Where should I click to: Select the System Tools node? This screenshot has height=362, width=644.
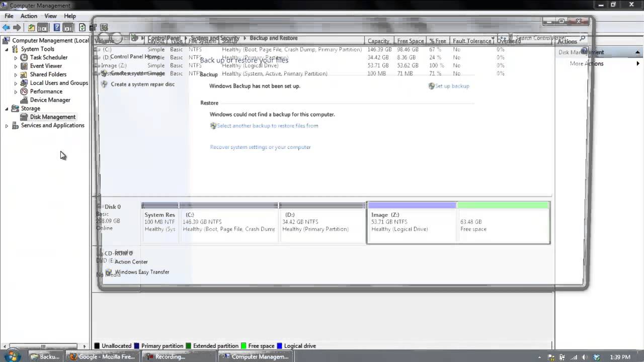pos(37,49)
